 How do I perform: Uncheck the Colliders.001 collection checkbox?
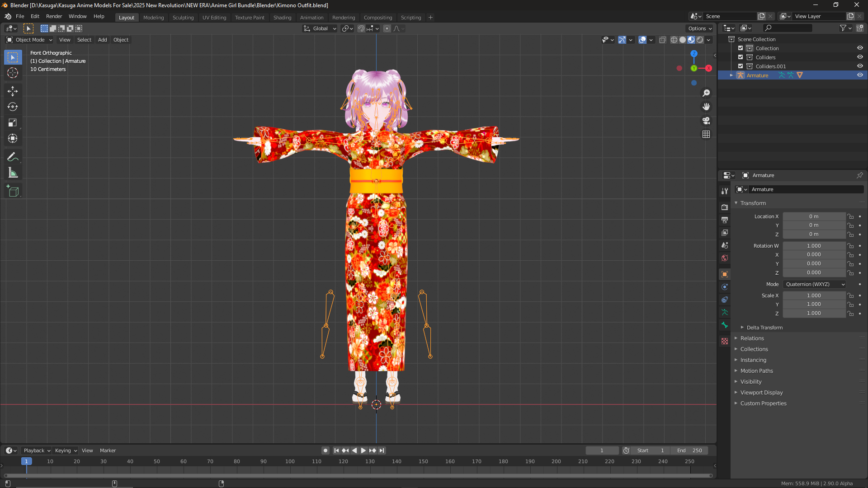click(x=741, y=66)
